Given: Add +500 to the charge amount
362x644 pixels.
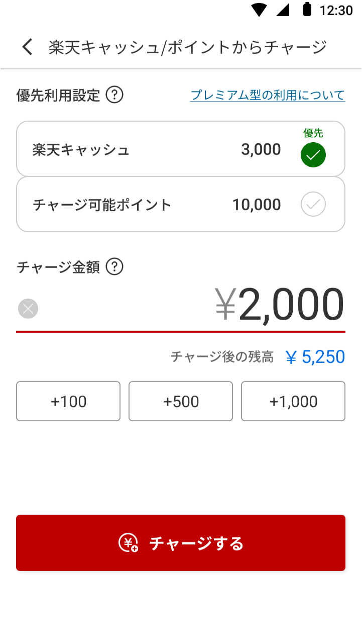Looking at the screenshot, I should coord(181,401).
